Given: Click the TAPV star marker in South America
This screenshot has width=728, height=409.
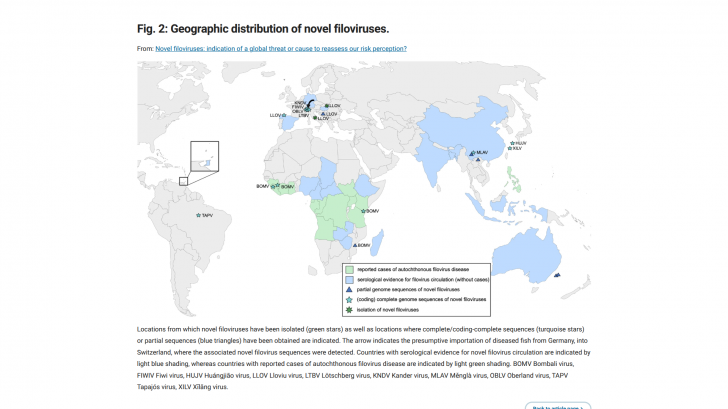Looking at the screenshot, I should pos(198,214).
